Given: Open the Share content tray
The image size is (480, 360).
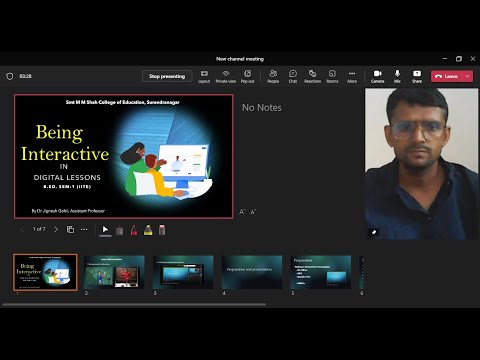Looking at the screenshot, I should pos(417,76).
